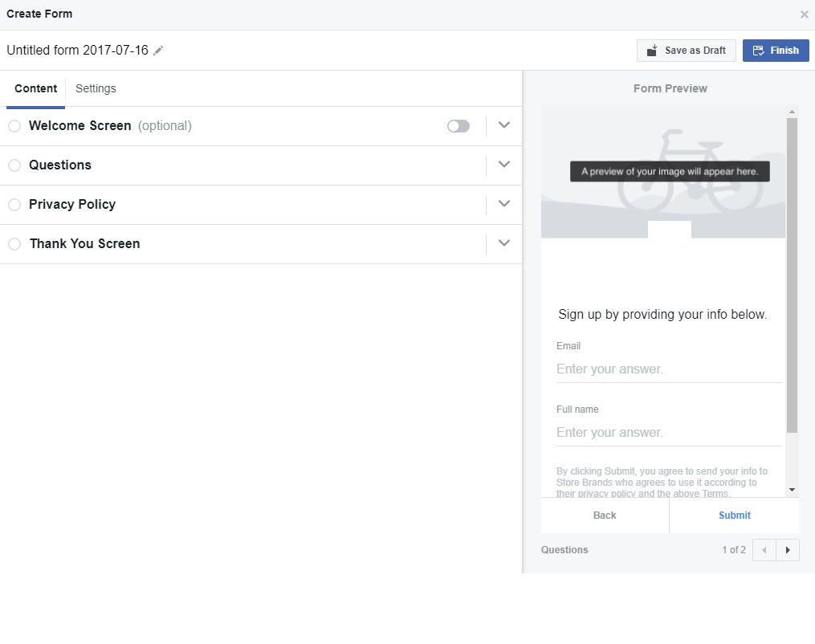Viewport: 815px width, 644px height.
Task: Switch to the Settings tab
Action: click(x=96, y=89)
